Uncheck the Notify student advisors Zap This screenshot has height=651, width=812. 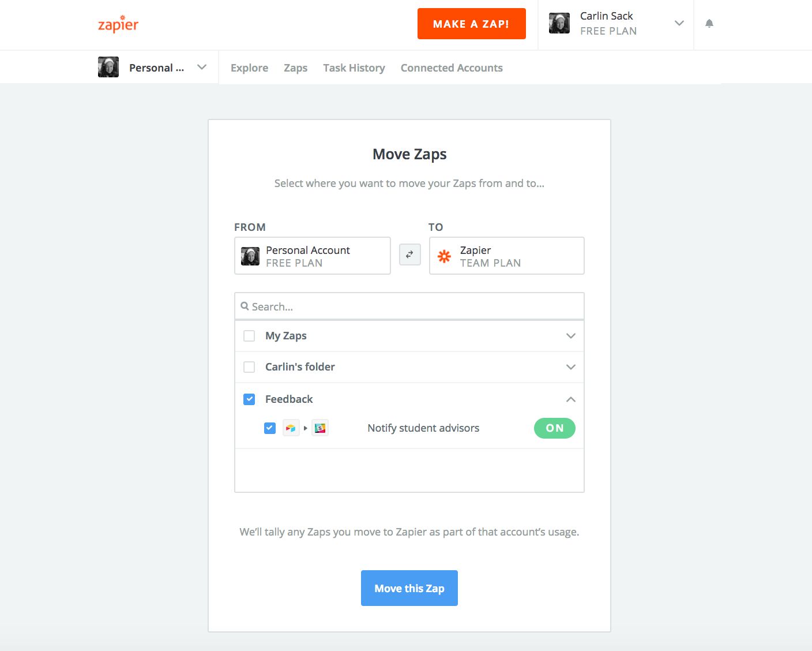270,428
